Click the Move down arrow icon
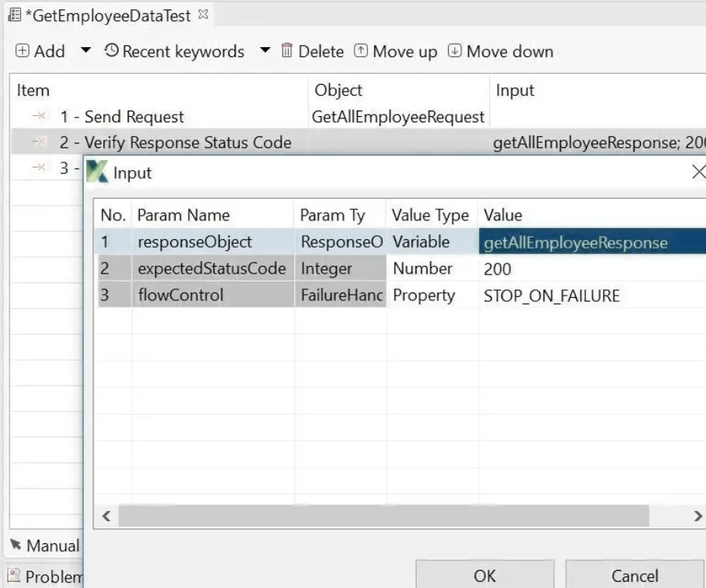The height and width of the screenshot is (588, 706). [454, 52]
